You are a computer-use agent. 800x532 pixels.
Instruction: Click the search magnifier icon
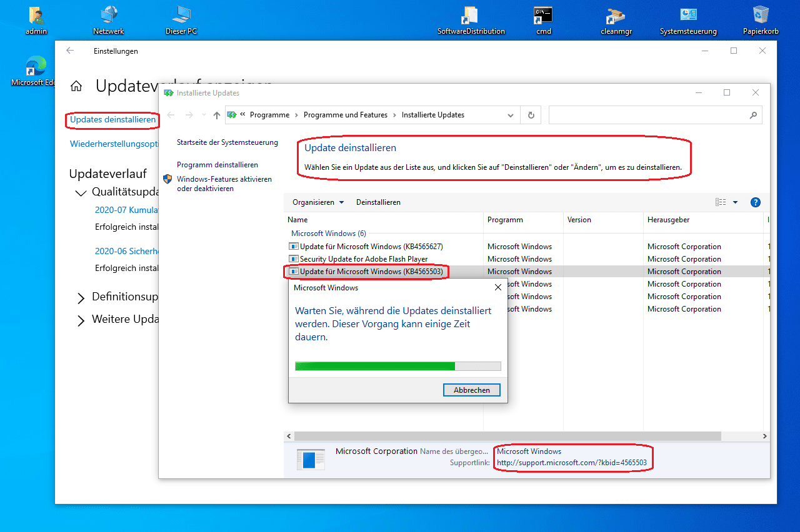point(753,115)
